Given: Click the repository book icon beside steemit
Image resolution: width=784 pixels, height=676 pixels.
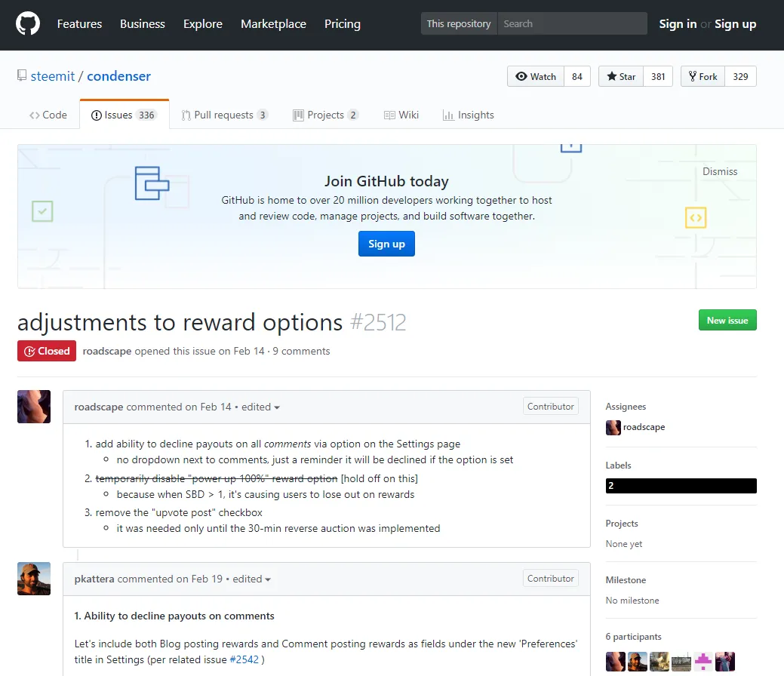Looking at the screenshot, I should [21, 75].
